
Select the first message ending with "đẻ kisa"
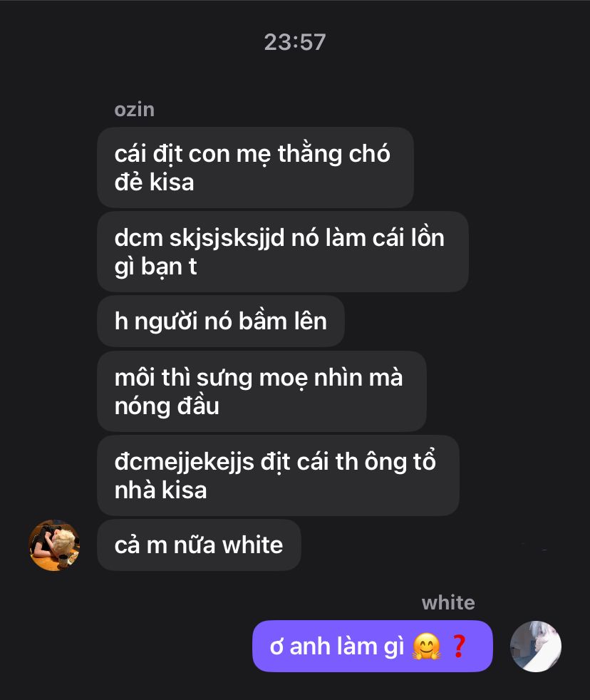(255, 168)
